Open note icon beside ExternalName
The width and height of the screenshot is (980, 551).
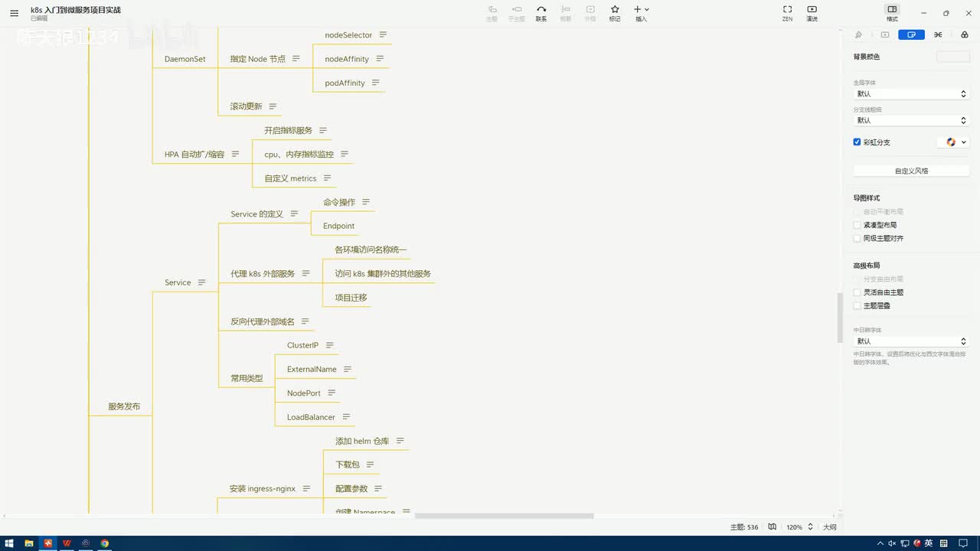348,369
